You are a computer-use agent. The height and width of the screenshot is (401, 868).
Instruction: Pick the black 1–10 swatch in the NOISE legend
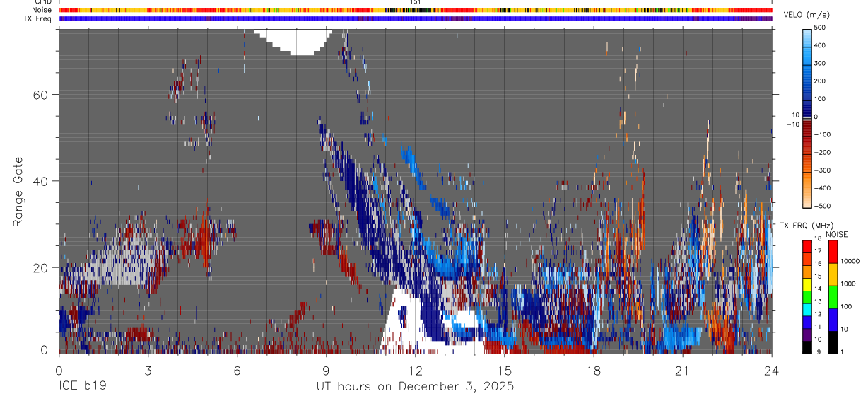pyautogui.click(x=833, y=342)
